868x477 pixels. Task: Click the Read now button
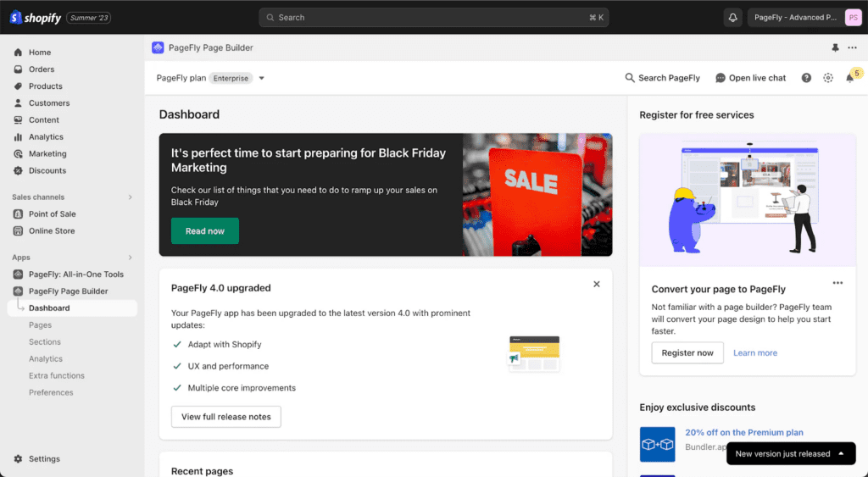[205, 231]
